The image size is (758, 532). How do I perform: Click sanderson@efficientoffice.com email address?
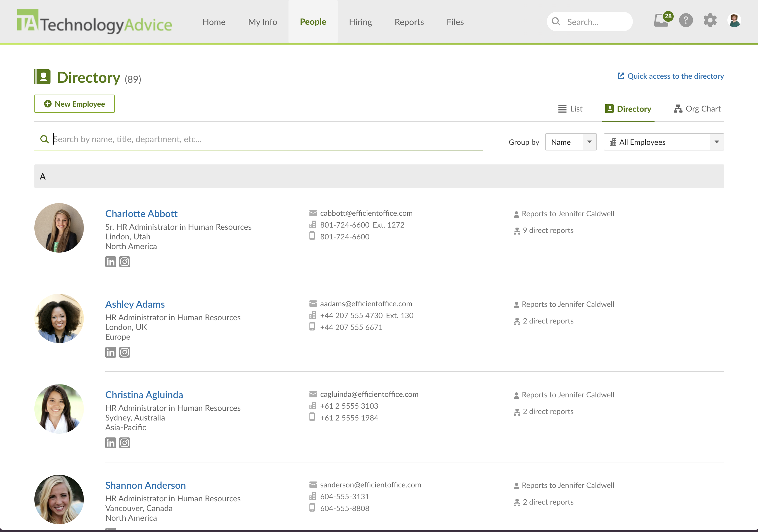[x=371, y=485]
